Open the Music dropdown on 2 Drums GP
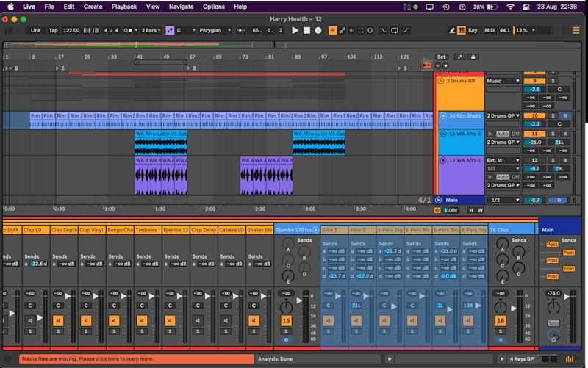 point(503,81)
